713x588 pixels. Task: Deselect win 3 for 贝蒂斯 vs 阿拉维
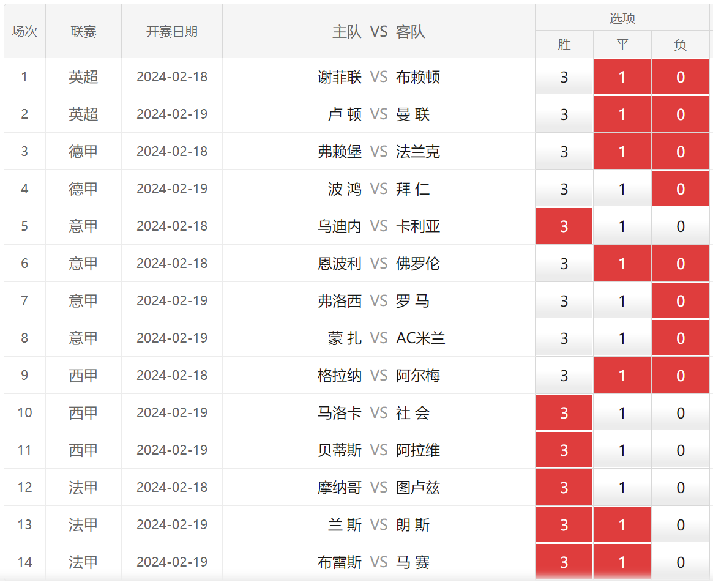[564, 450]
